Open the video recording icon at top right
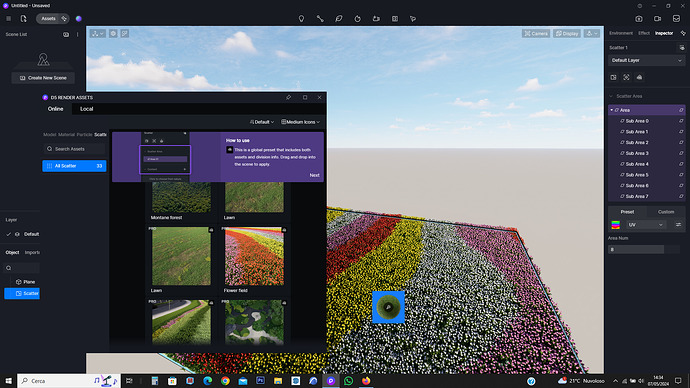Image resolution: width=690 pixels, height=388 pixels. (657, 18)
